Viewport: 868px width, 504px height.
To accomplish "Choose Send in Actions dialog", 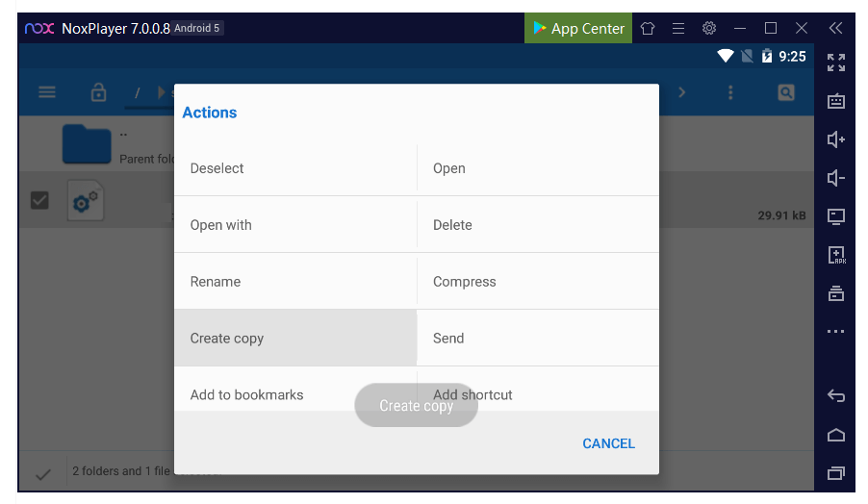I will pos(538,338).
